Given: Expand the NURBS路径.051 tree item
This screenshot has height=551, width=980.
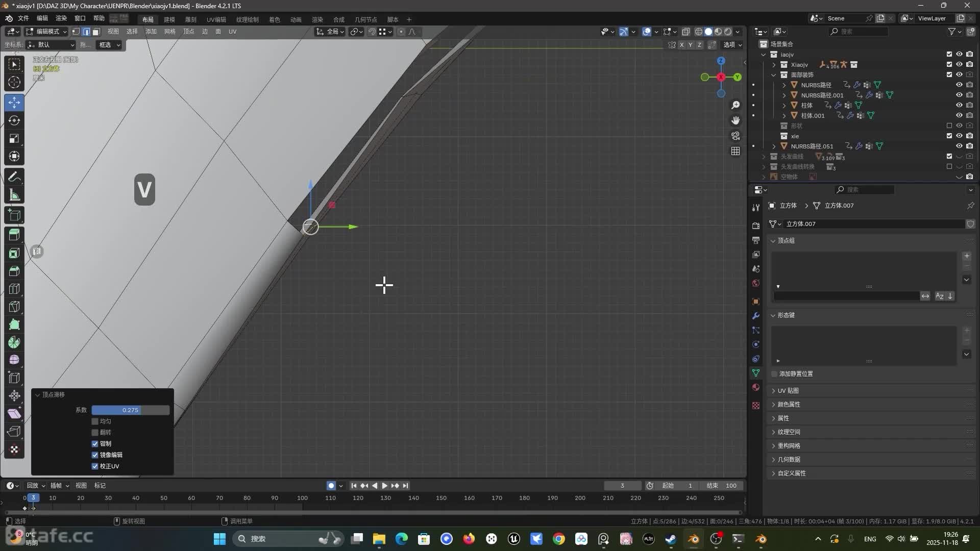Looking at the screenshot, I should 774,146.
